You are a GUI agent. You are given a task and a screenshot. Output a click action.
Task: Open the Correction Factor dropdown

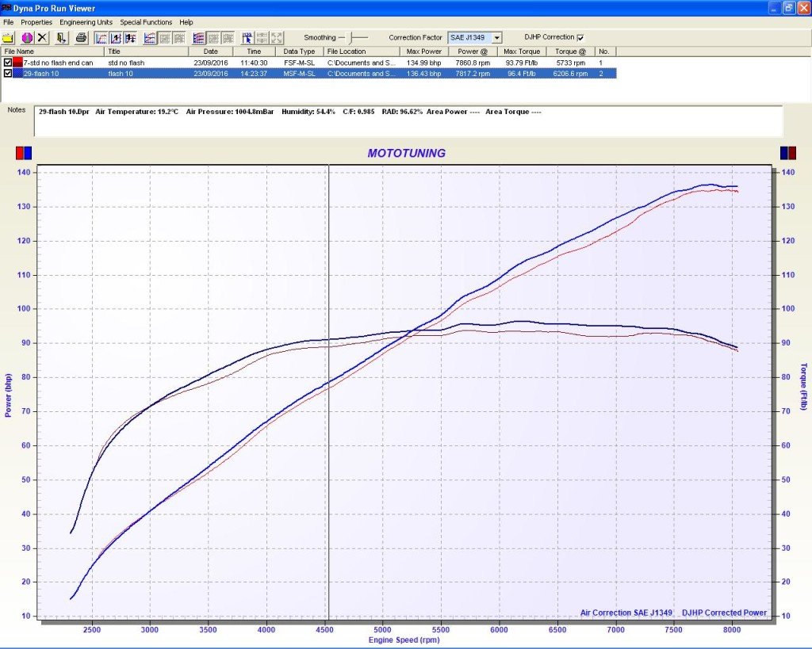tap(497, 37)
